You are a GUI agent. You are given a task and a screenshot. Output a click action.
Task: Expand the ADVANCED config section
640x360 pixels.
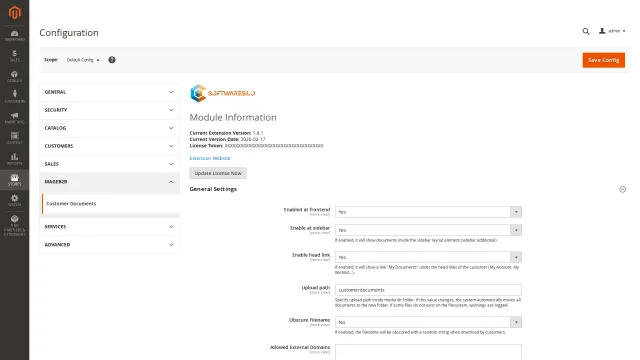[109, 245]
